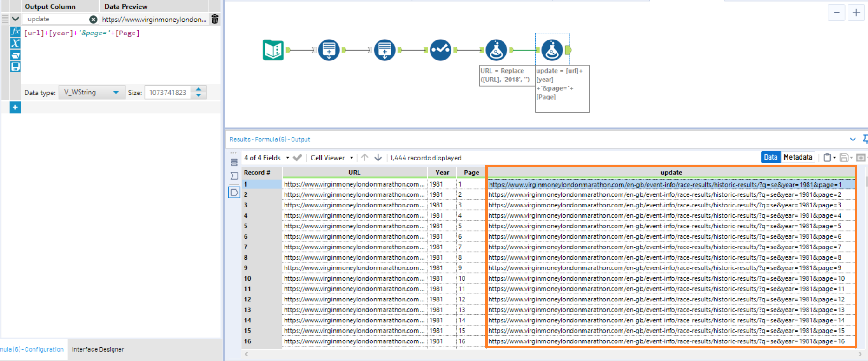Select the first Text To Columns tool
Viewport: 868px width, 361px height.
(329, 50)
